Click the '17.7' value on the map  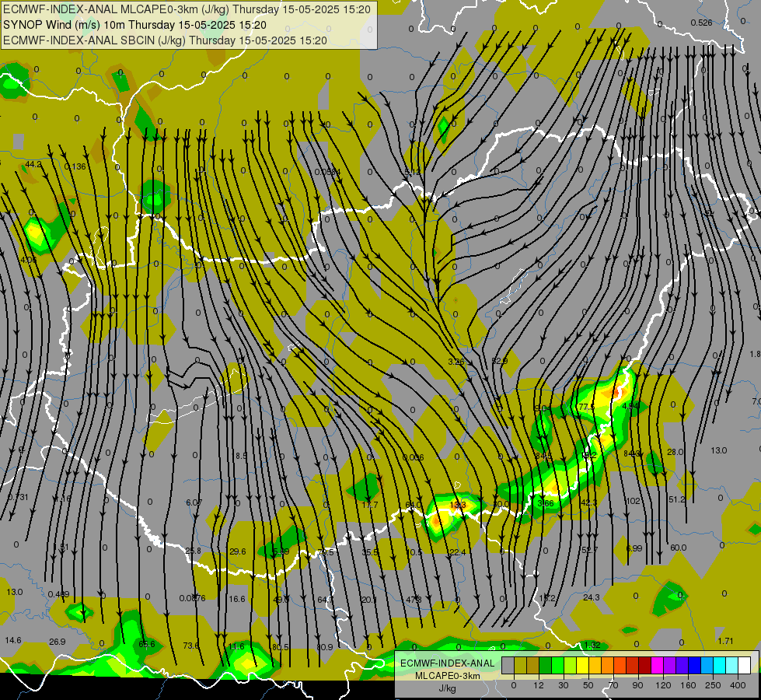point(370,506)
